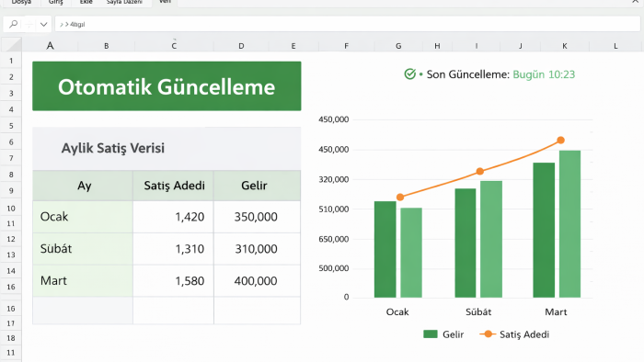Select the light green Sübát bar
The height and width of the screenshot is (362, 644).
coord(491,239)
